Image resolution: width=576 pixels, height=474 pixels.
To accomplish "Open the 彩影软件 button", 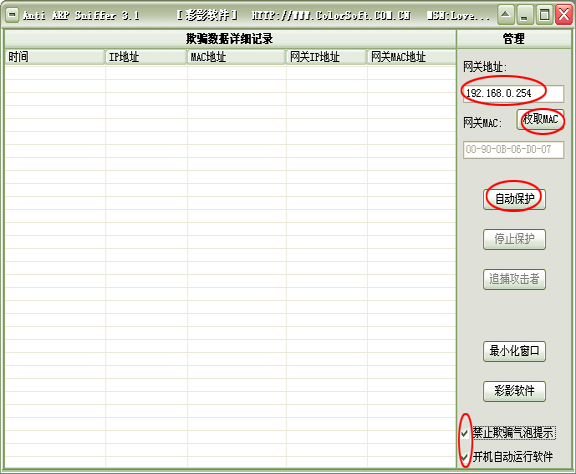I will coord(514,391).
